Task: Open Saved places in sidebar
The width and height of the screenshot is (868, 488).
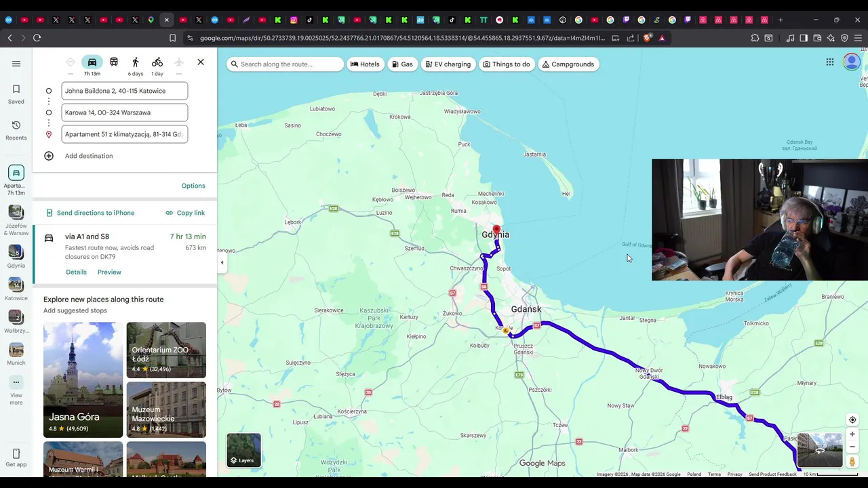Action: coord(16,94)
